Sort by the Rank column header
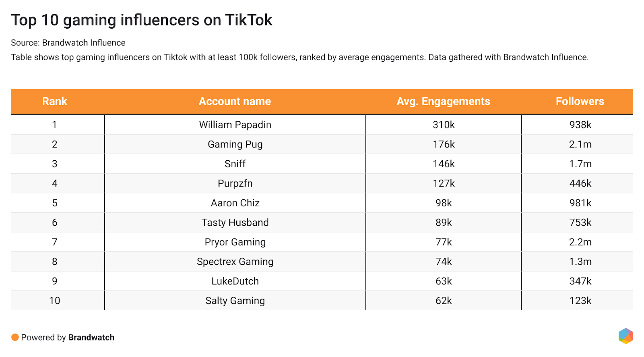This screenshot has width=644, height=357. pos(55,102)
